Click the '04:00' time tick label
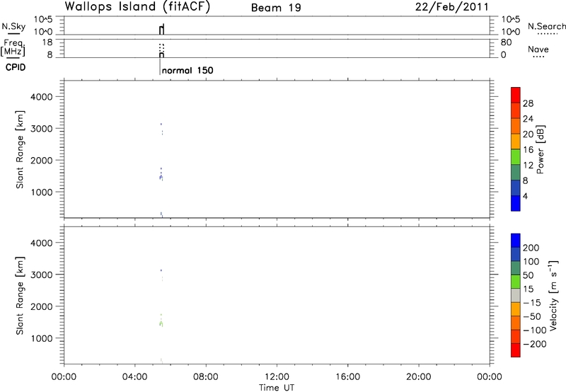Viewport: 566px width, 392px height. click(x=135, y=377)
